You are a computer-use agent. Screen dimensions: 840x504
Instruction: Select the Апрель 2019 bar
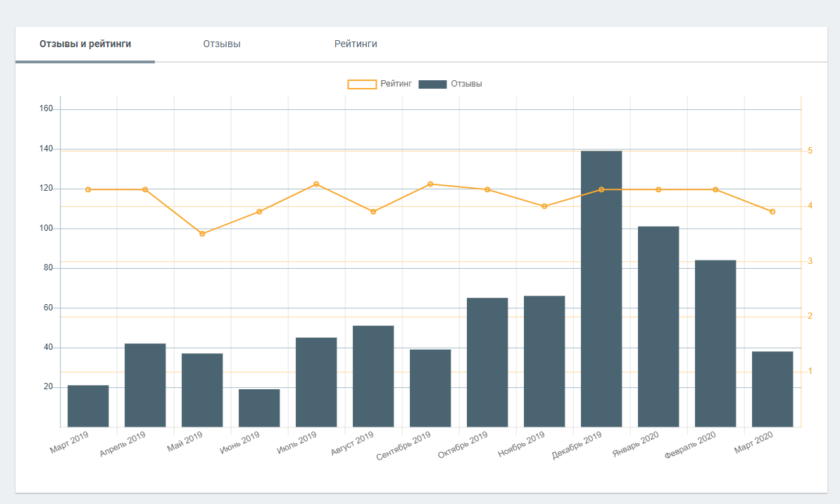click(x=145, y=385)
